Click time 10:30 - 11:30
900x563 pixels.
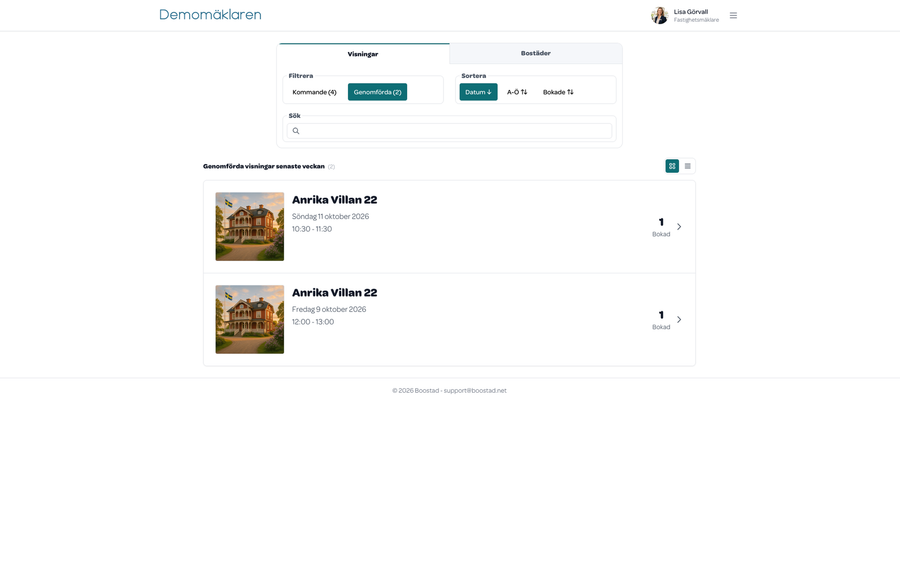click(312, 229)
